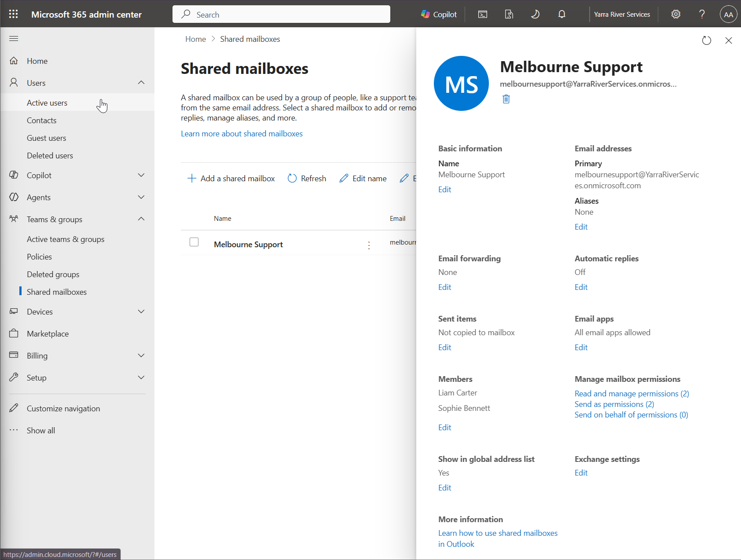Click the MS mailbox avatar
Viewport: 741px width, 560px height.
461,83
